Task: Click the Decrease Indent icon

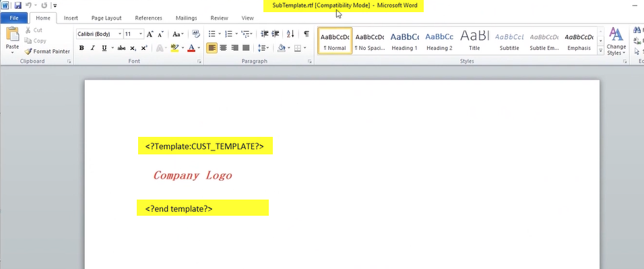Action: [x=265, y=34]
